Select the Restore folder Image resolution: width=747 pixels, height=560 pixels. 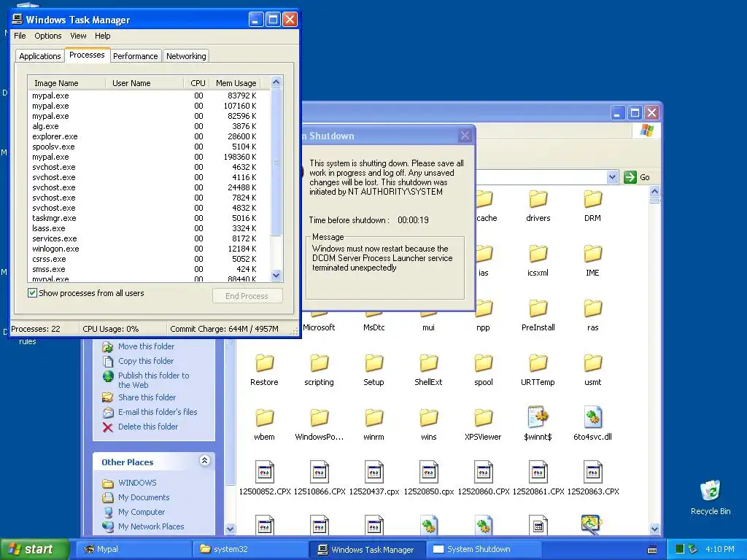264,369
